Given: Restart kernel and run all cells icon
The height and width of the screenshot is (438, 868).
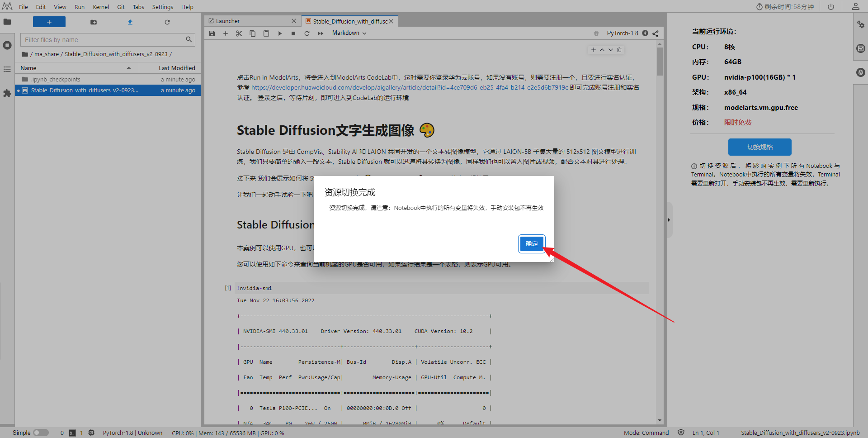Looking at the screenshot, I should (x=321, y=33).
